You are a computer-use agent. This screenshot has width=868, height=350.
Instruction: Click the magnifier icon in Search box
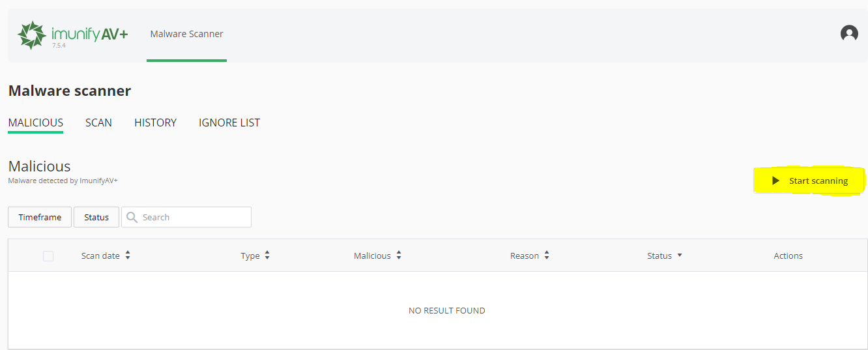132,218
